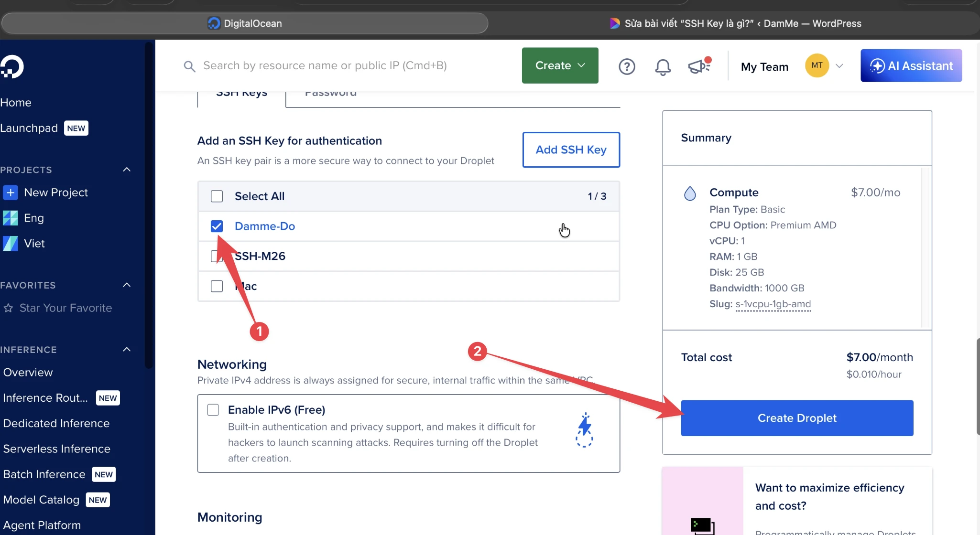Open the Create dropdown
Viewport: 980px width, 535px height.
click(x=560, y=65)
